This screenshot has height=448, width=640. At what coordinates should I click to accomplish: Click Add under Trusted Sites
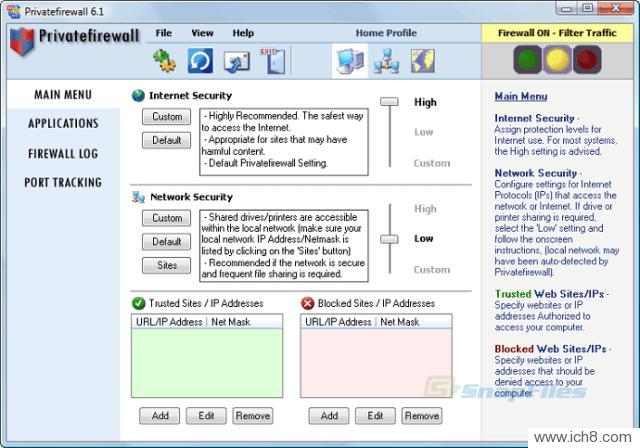pos(159,415)
